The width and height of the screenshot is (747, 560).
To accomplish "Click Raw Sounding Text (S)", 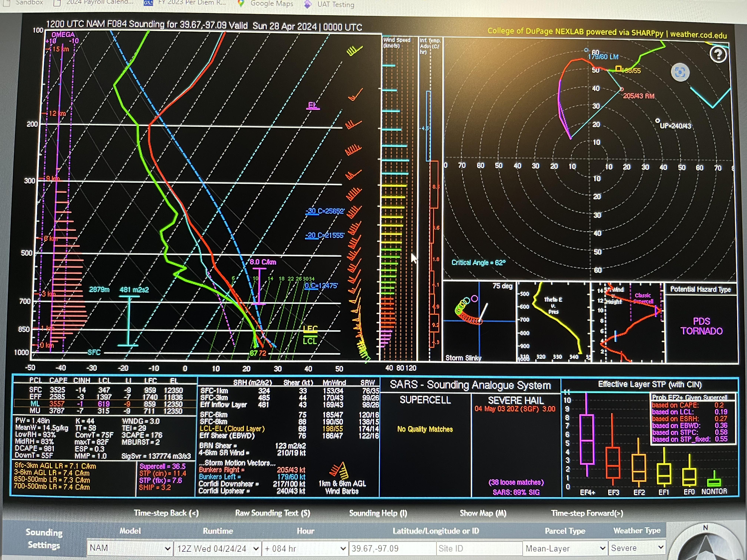I will [x=273, y=513].
